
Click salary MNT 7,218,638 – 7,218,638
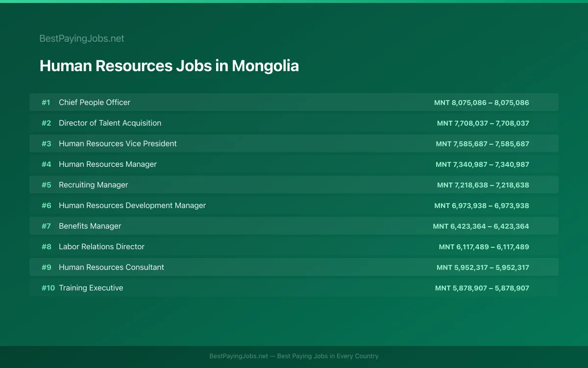tap(483, 185)
